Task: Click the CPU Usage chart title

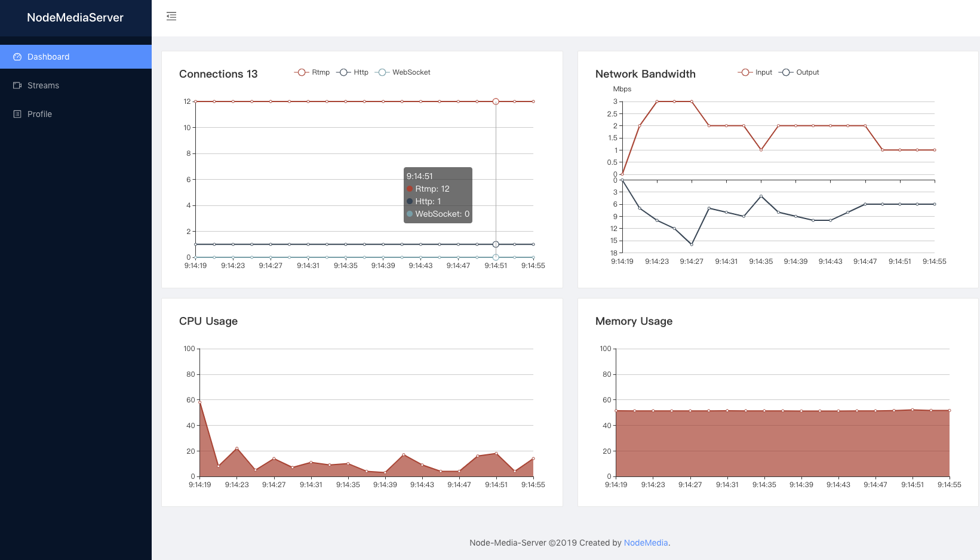Action: pyautogui.click(x=208, y=321)
